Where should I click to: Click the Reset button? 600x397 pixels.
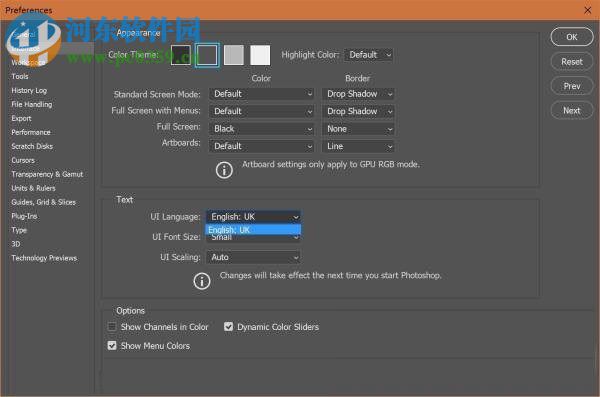[x=572, y=62]
